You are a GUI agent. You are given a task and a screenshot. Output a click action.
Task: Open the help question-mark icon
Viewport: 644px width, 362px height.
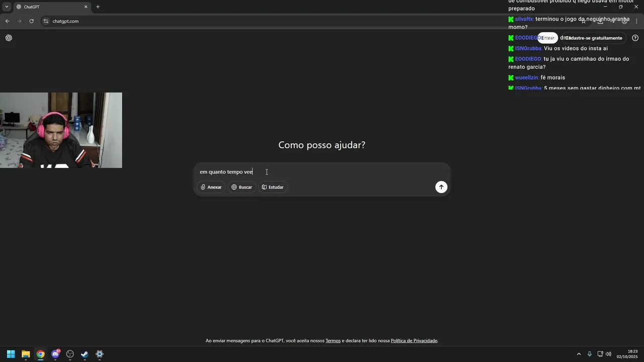click(x=635, y=38)
